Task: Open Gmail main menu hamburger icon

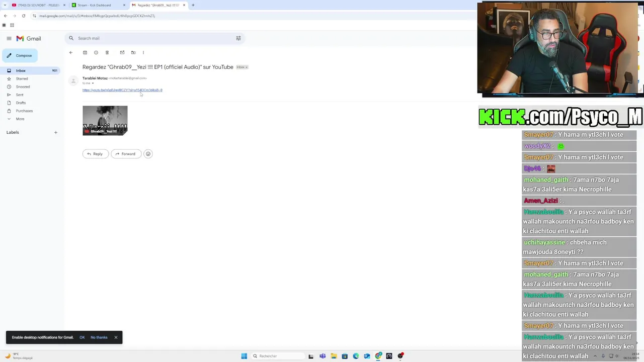Action: click(x=9, y=38)
